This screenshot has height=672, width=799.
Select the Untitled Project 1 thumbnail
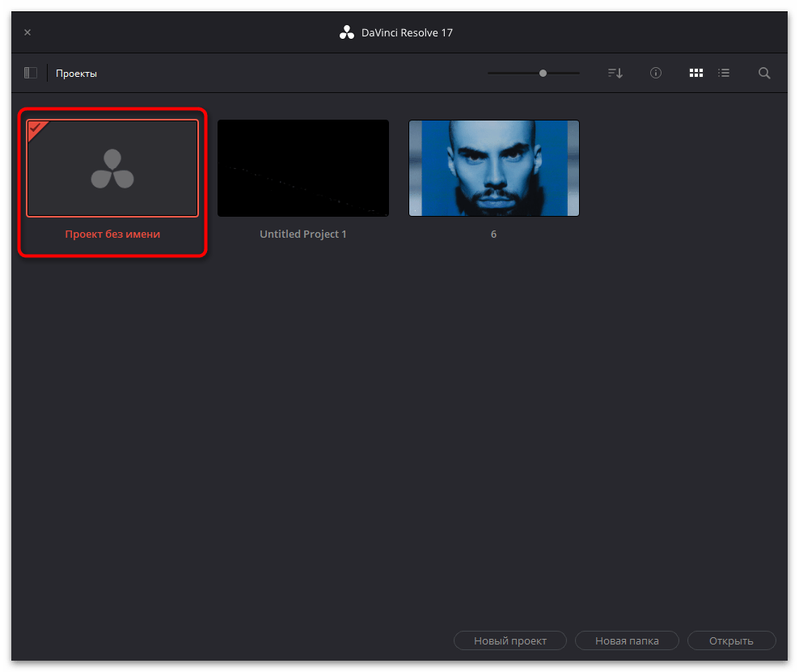click(x=303, y=168)
